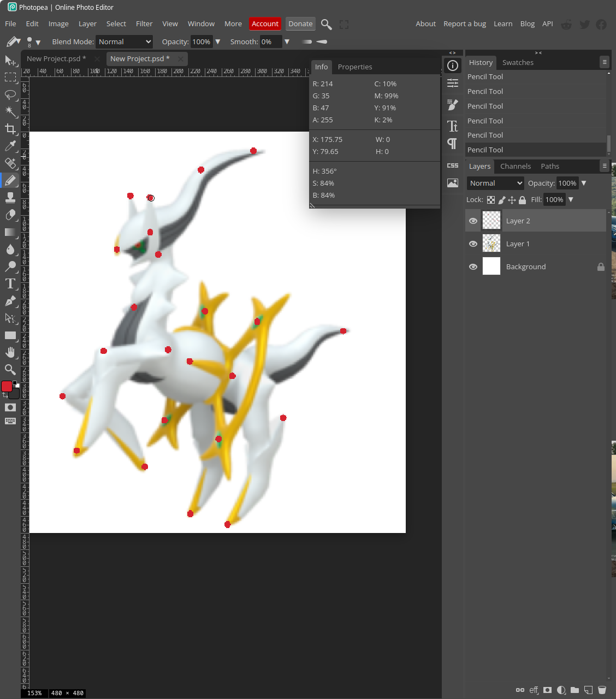Select the Magic Wand tool
Viewport: 616px width, 699px height.
[x=10, y=111]
